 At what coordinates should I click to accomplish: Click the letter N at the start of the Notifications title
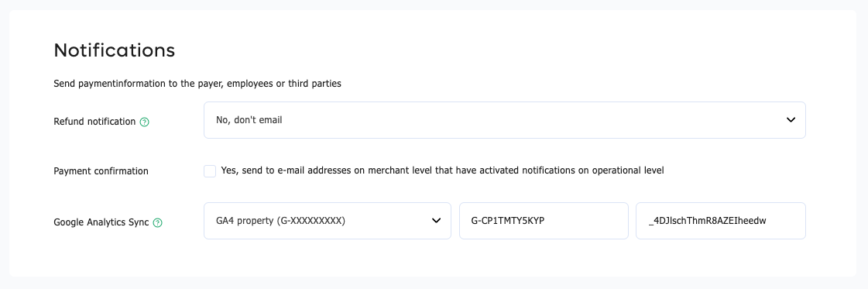(x=60, y=50)
